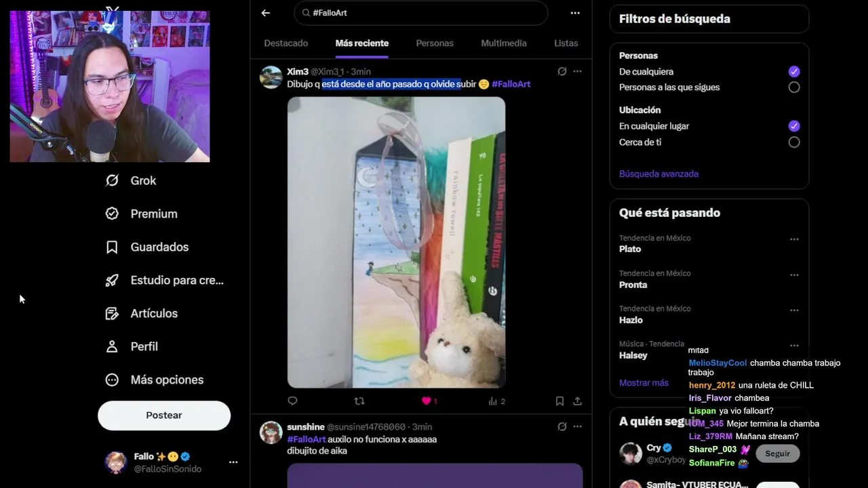Click #FalloArt hashtag in Xim3's post
The height and width of the screenshot is (488, 868).
point(511,84)
